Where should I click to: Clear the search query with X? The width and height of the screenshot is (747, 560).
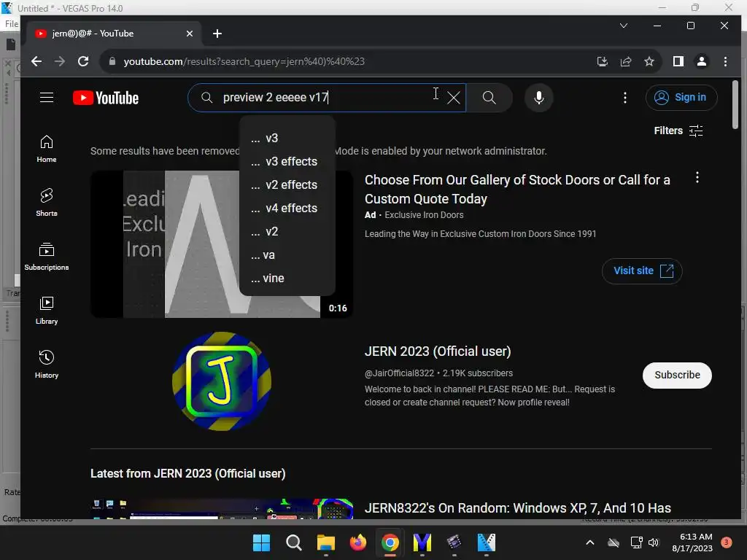pos(454,98)
